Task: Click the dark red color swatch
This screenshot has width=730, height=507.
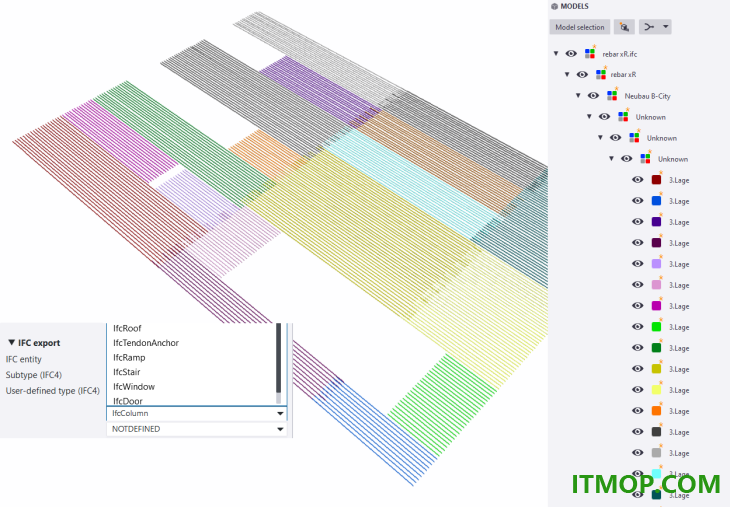Action: (x=656, y=180)
